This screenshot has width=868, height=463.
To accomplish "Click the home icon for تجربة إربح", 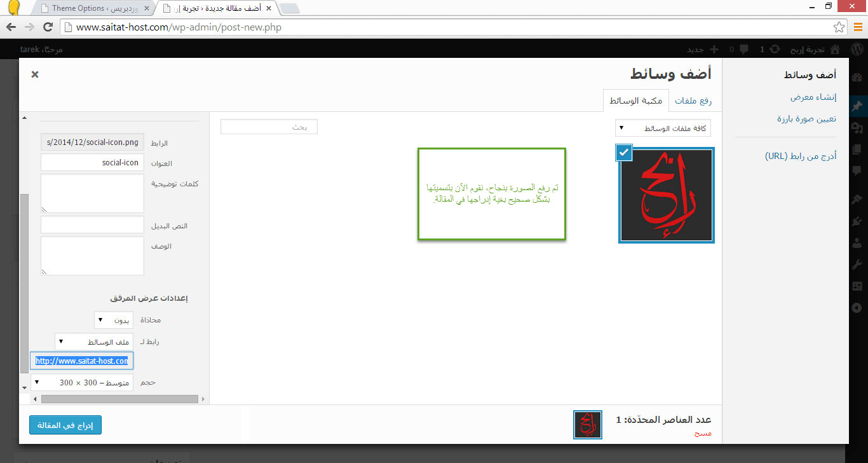I will point(835,49).
